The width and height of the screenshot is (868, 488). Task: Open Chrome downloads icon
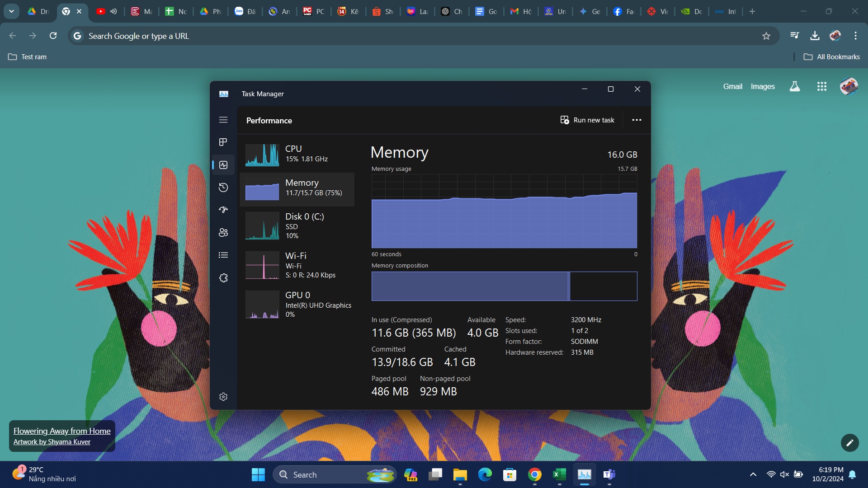[815, 36]
